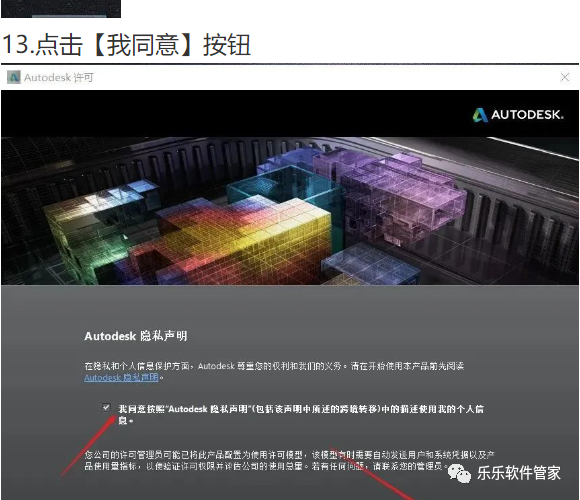The width and height of the screenshot is (580, 500).
Task: Click the 'Autodesk 许可' title bar text
Action: click(x=59, y=77)
